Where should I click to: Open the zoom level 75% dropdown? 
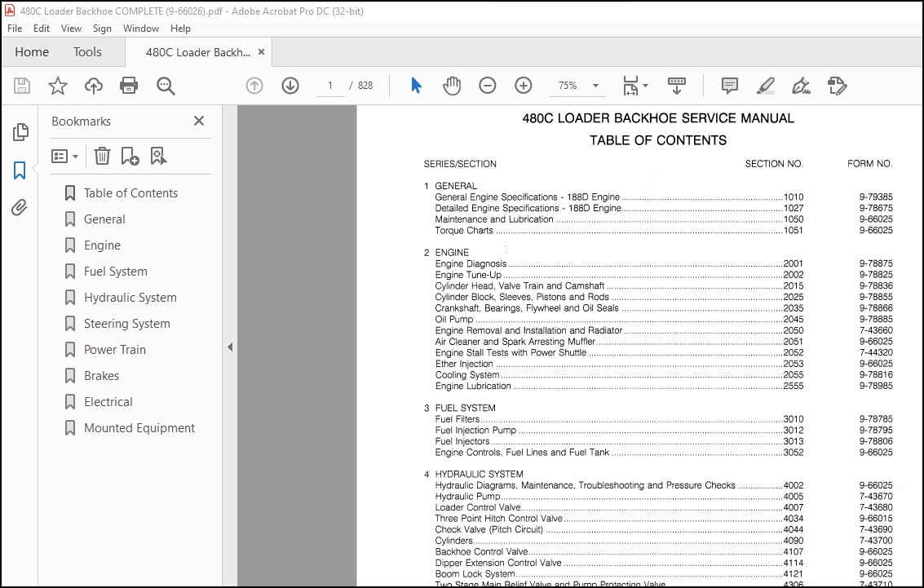596,86
